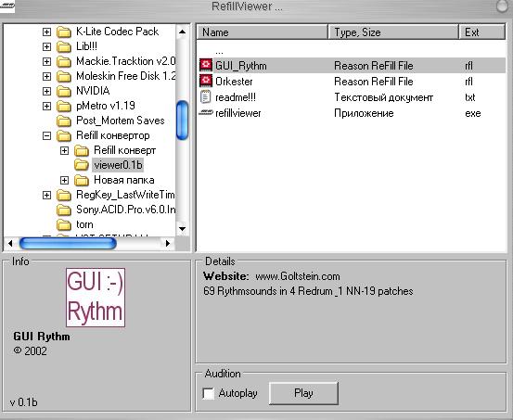Click the horizontal scrollbar thumb in folder tree
This screenshot has height=420, width=513.
pyautogui.click(x=68, y=243)
